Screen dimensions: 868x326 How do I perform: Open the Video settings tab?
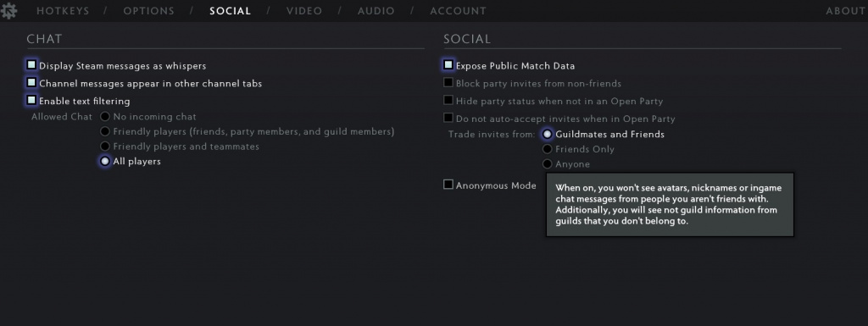(304, 11)
